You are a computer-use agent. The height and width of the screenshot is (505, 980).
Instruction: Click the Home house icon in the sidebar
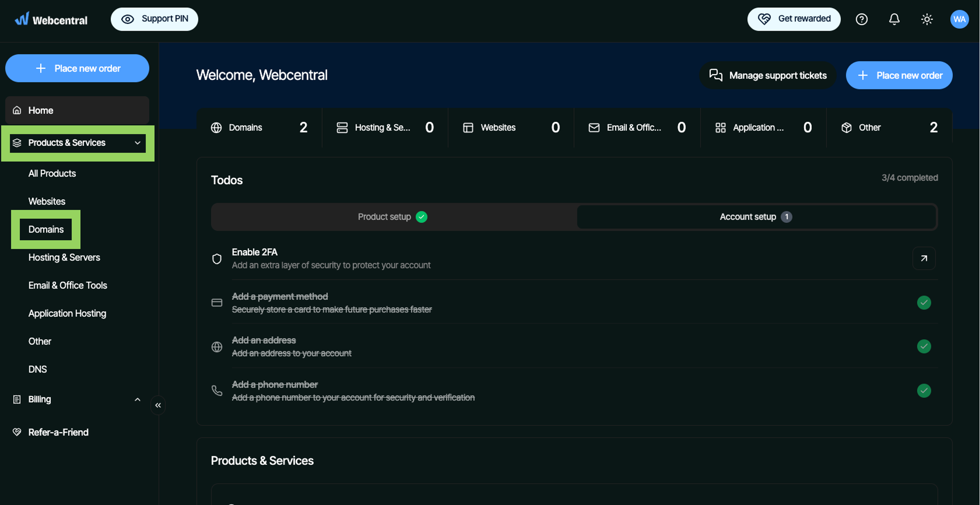[17, 110]
